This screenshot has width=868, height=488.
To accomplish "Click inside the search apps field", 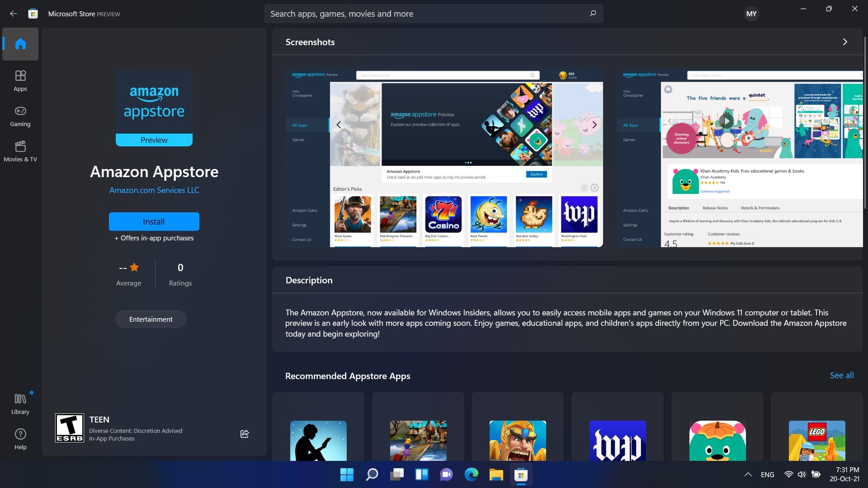I will coord(407,13).
